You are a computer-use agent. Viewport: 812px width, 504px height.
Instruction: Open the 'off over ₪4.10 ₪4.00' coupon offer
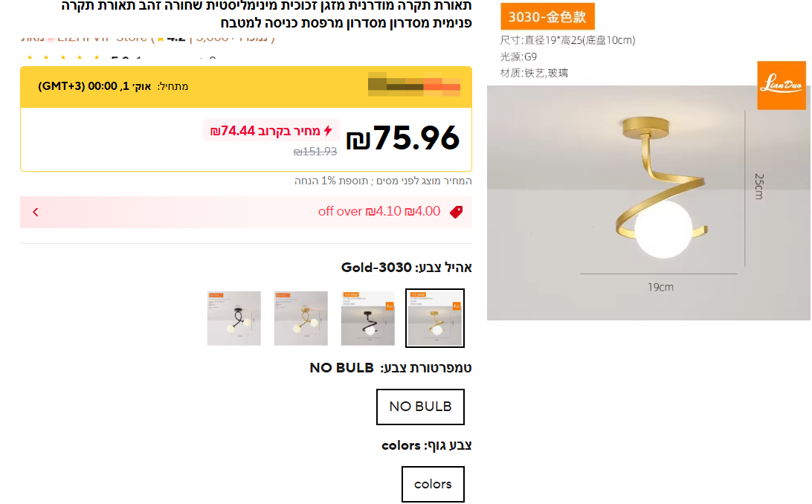pos(379,212)
